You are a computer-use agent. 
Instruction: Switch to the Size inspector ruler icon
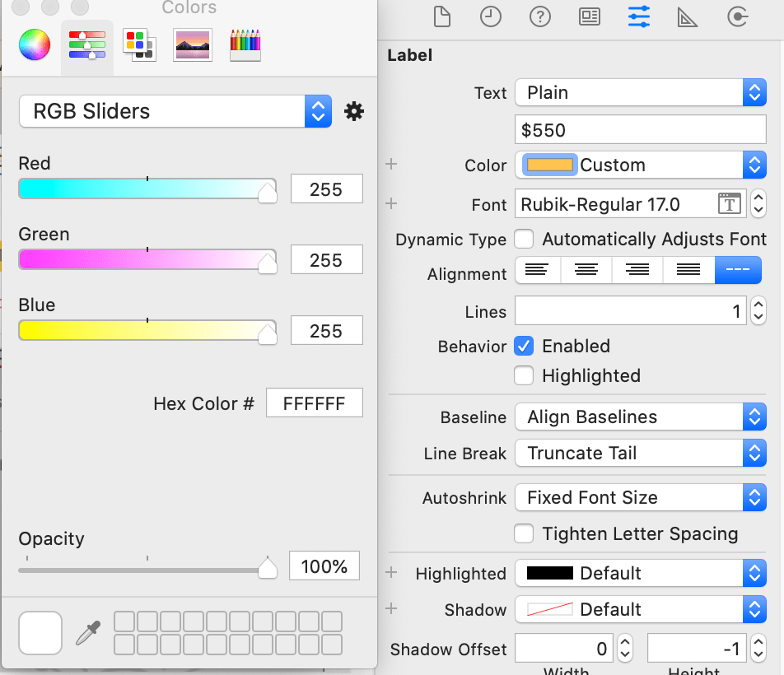click(688, 16)
